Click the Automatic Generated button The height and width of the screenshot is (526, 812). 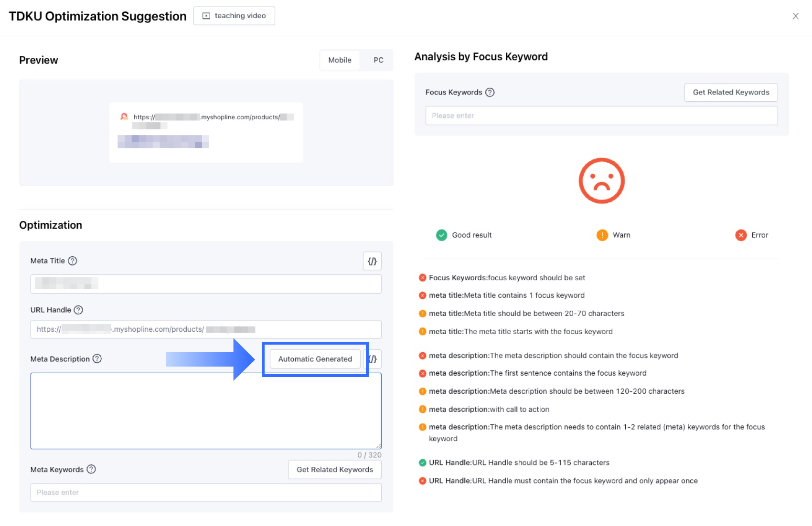315,359
